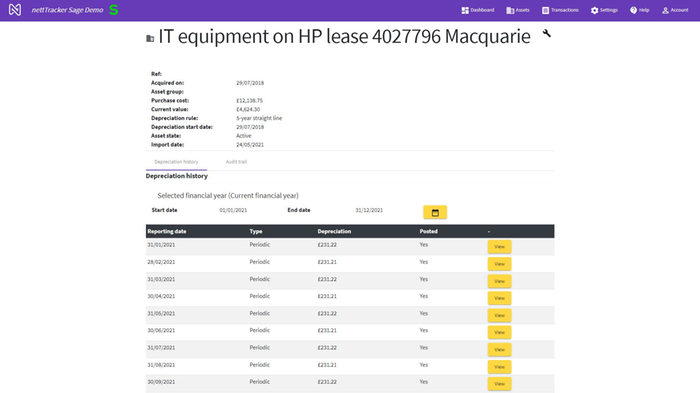Click the wrench edit icon beside asset title
Image resolution: width=700 pixels, height=393 pixels.
[546, 33]
